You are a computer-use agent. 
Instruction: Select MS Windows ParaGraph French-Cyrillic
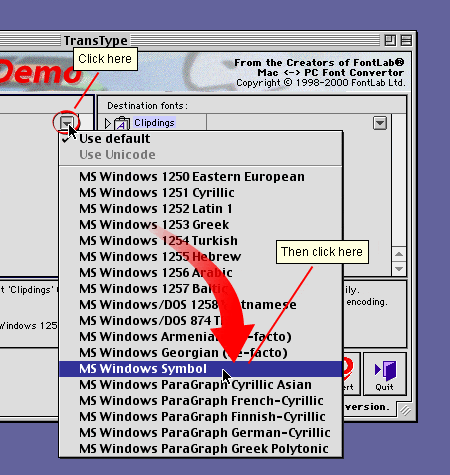point(201,401)
